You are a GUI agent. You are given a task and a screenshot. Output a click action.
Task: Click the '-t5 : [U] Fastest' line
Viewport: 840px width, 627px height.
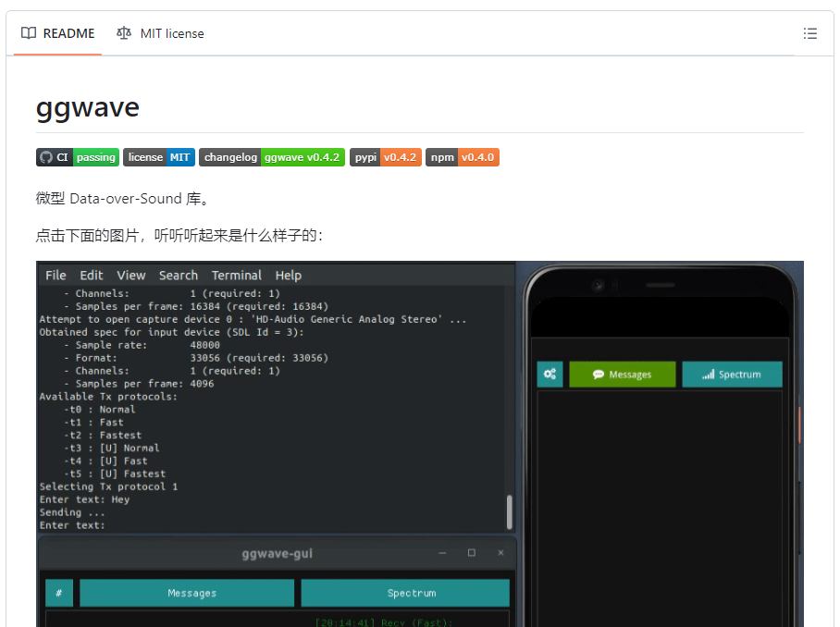(x=115, y=473)
